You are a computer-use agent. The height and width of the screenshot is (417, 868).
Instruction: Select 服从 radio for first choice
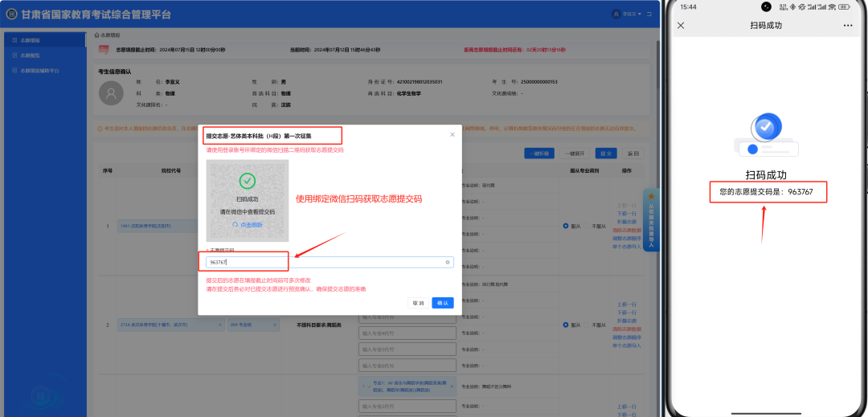coord(566,225)
